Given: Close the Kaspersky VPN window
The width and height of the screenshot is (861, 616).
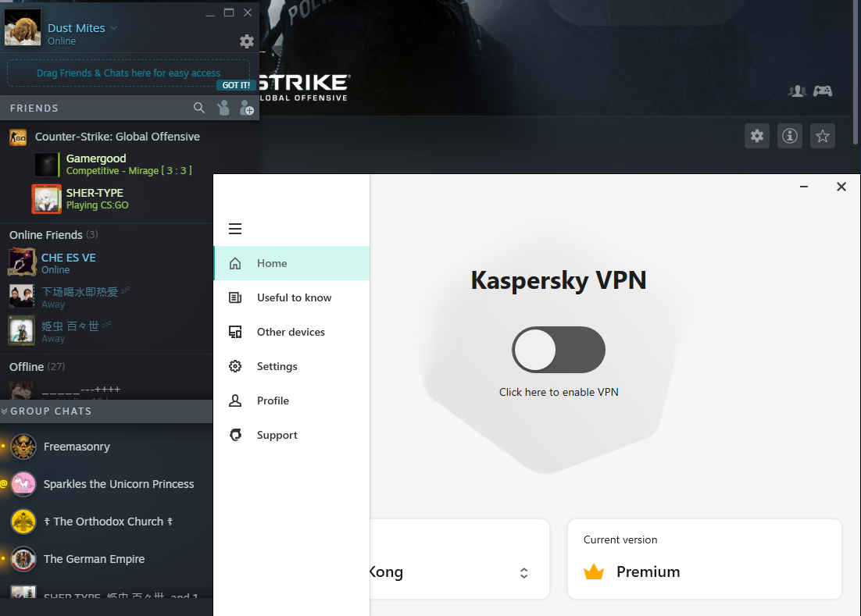Looking at the screenshot, I should pos(841,187).
